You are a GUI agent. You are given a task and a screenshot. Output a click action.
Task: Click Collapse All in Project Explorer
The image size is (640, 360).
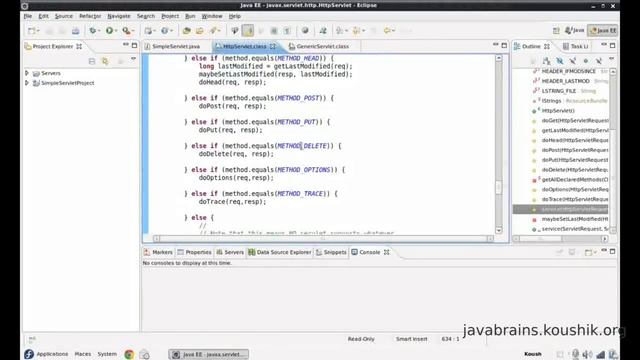tap(92, 61)
